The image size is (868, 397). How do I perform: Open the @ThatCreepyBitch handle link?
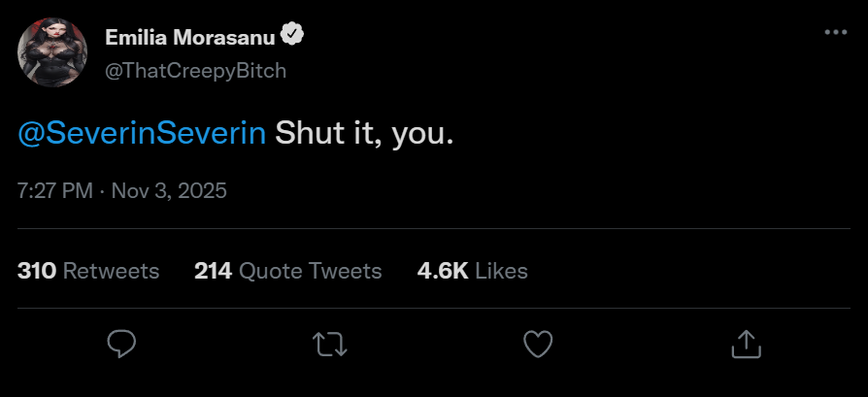point(195,71)
